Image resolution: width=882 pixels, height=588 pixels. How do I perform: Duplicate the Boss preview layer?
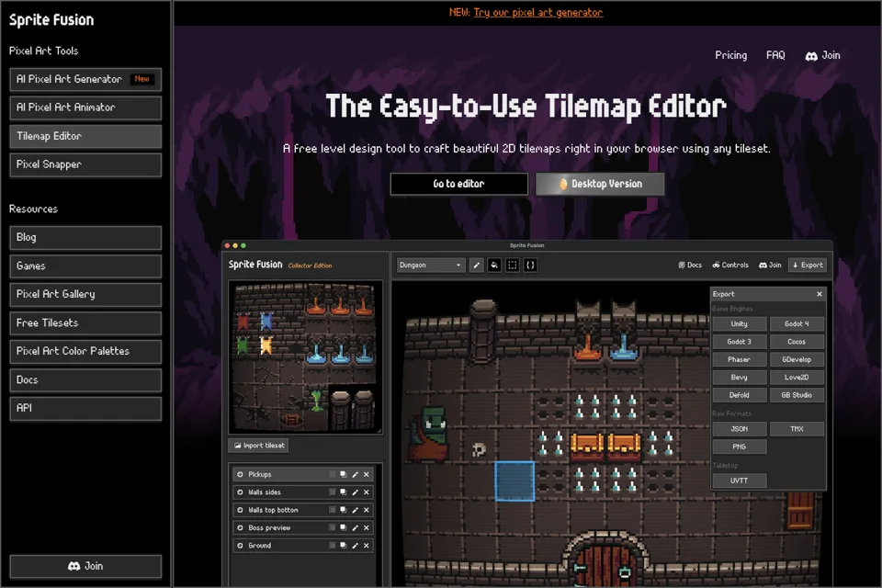click(x=343, y=527)
